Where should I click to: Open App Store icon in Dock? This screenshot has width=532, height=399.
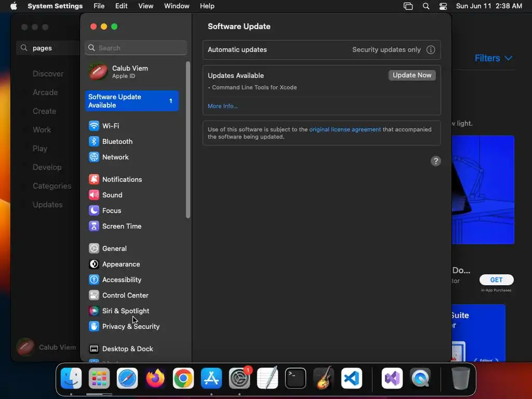[x=211, y=378]
